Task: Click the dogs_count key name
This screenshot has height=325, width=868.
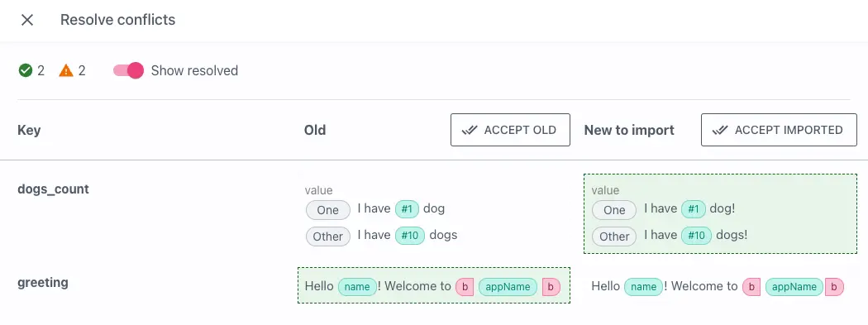Action: coord(53,189)
